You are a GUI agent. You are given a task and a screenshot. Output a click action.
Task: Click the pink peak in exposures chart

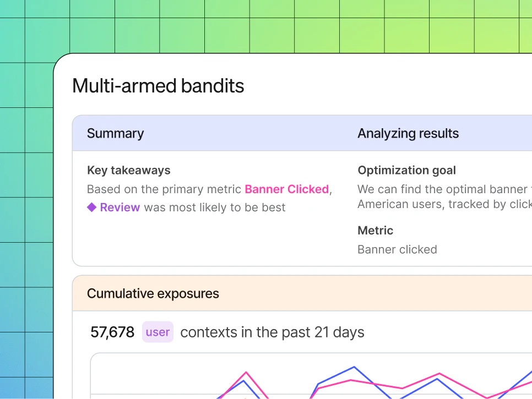tap(246, 373)
